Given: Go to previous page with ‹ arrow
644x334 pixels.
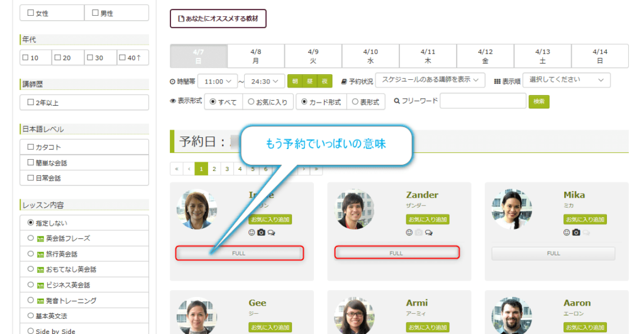Looking at the screenshot, I should coord(189,169).
